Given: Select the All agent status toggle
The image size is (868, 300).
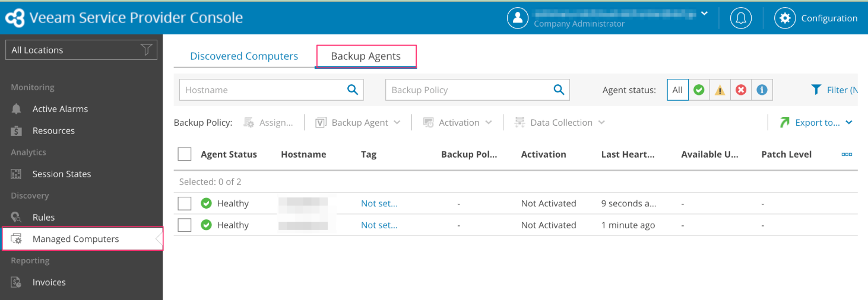Looking at the screenshot, I should [x=677, y=90].
